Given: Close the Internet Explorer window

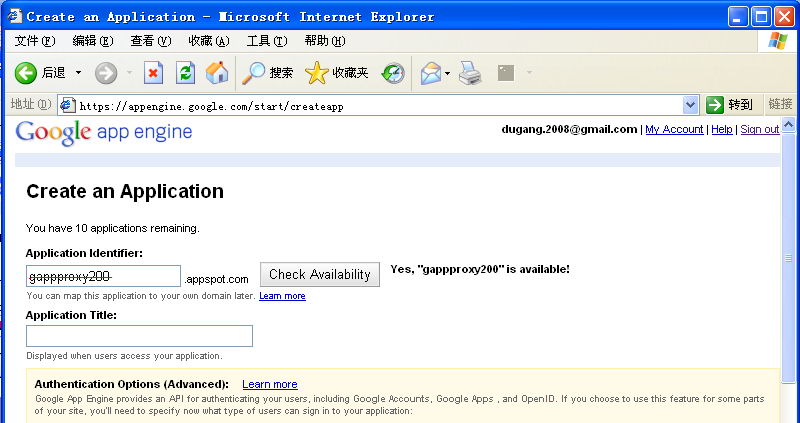Looking at the screenshot, I should tap(784, 17).
